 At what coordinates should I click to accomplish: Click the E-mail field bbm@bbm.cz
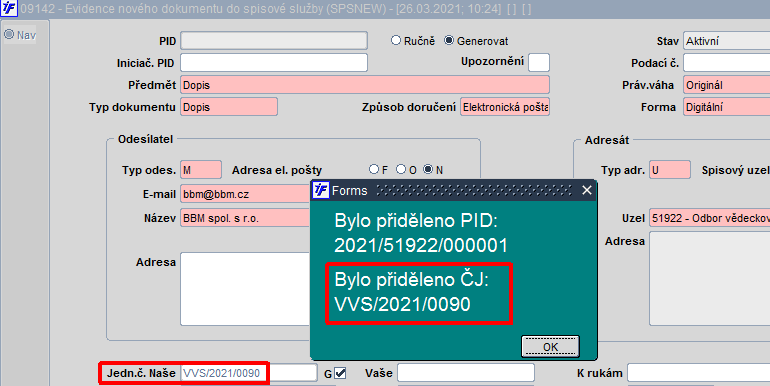[x=246, y=193]
